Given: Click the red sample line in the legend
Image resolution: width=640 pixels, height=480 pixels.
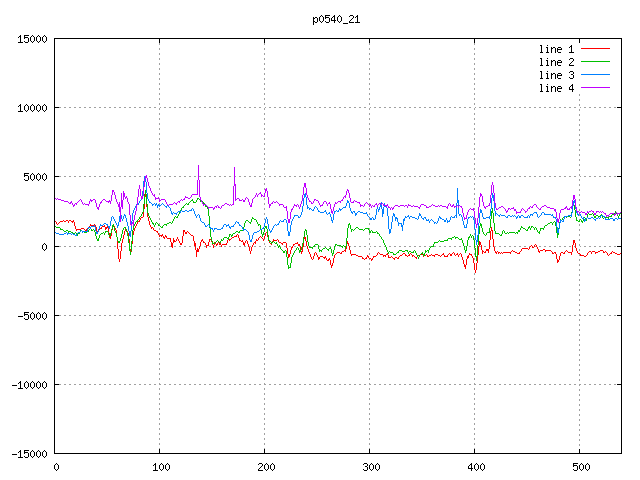Looking at the screenshot, I should (596, 49).
